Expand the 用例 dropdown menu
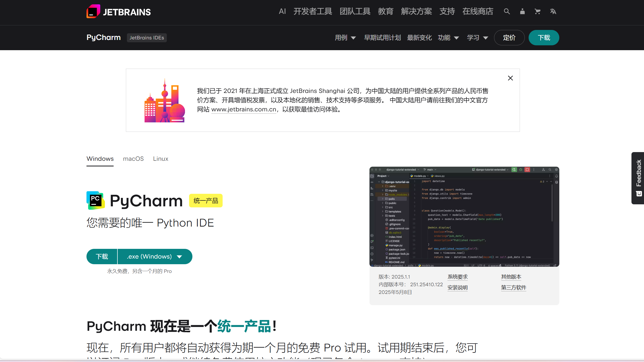Viewport: 644px width, 362px height. click(345, 38)
